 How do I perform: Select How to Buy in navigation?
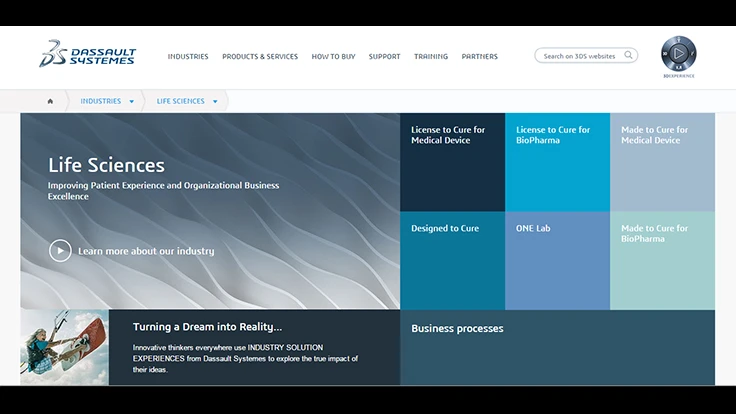coord(333,57)
